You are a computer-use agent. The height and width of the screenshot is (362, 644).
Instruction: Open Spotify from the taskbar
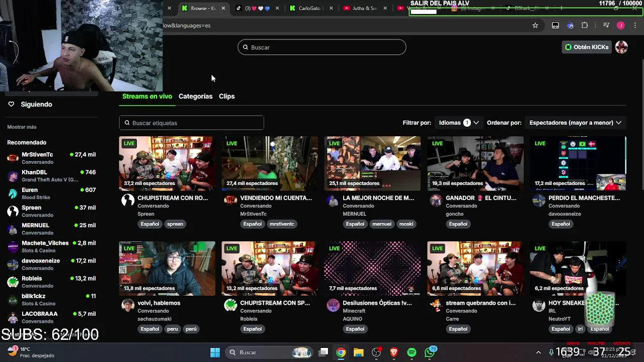click(412, 352)
